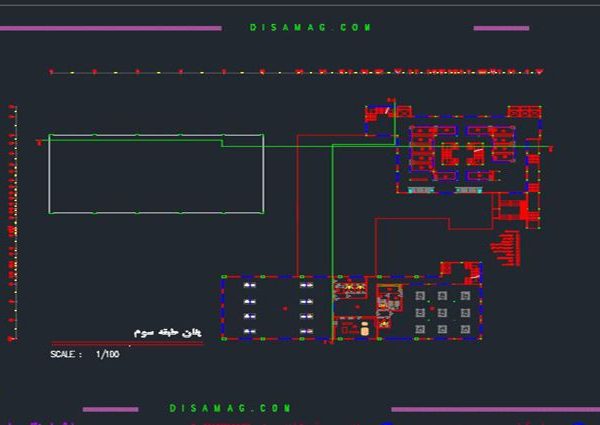The image size is (600, 425).
Task: Select the red stacked text legend block
Action: 506,247
